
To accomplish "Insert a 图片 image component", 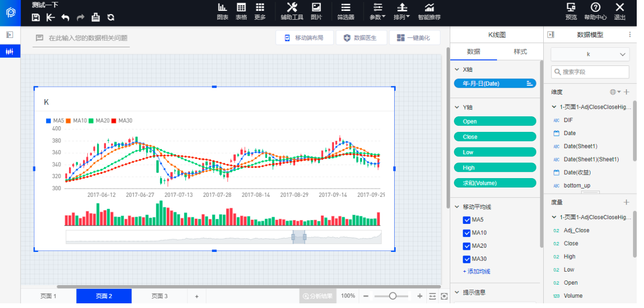I will (x=316, y=11).
